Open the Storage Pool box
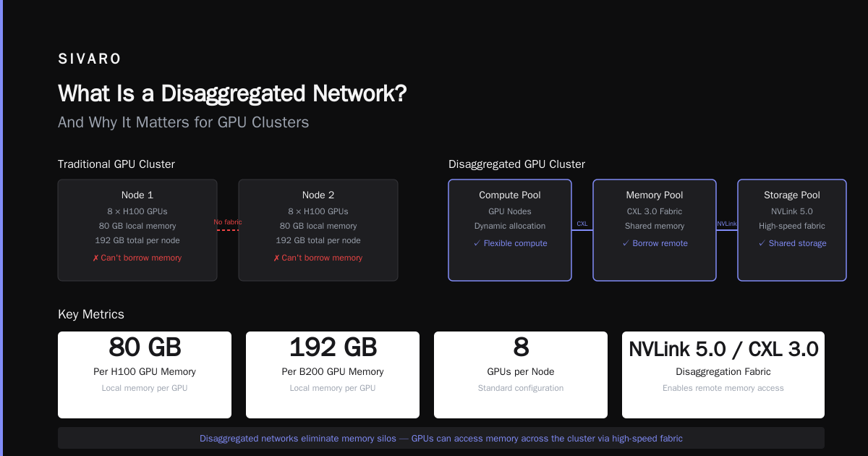The height and width of the screenshot is (456, 868). pos(792,230)
